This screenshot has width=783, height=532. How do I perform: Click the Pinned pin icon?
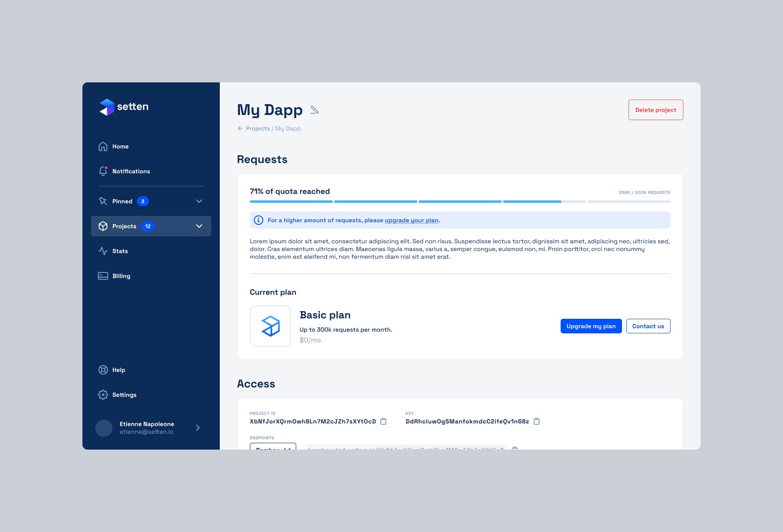tap(103, 201)
